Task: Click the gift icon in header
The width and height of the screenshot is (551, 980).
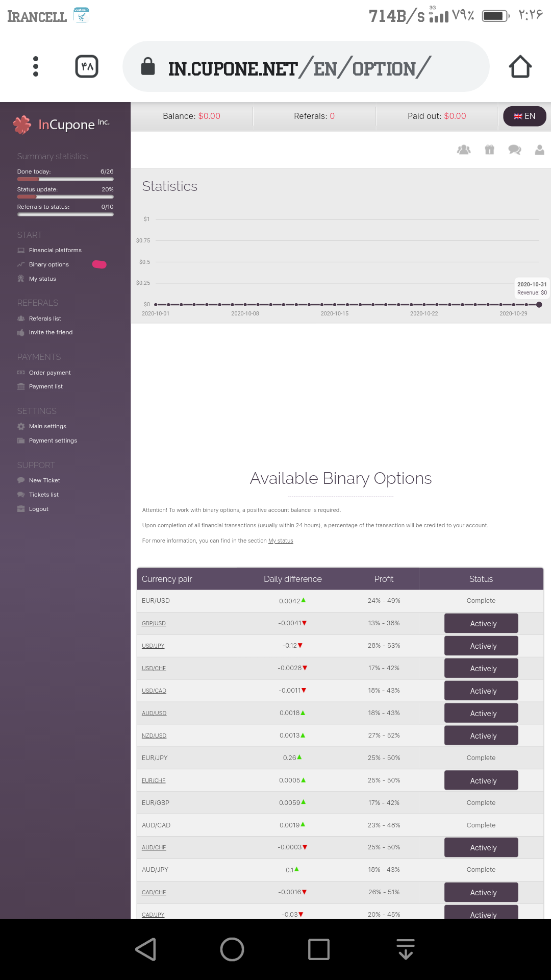Action: click(489, 150)
